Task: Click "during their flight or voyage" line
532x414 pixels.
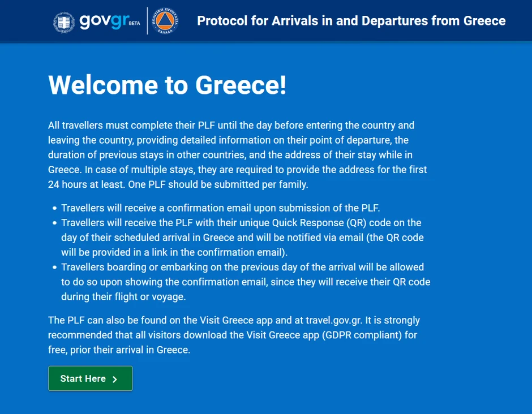Action: tap(123, 296)
